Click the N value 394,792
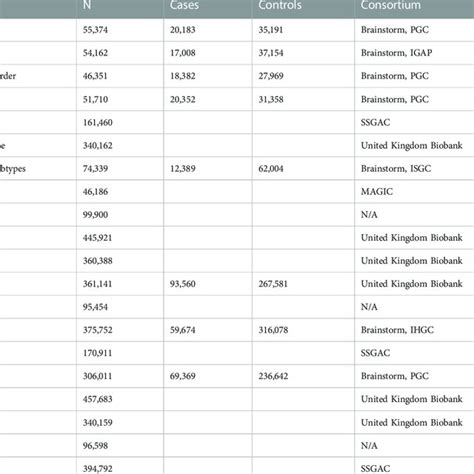 (97, 469)
